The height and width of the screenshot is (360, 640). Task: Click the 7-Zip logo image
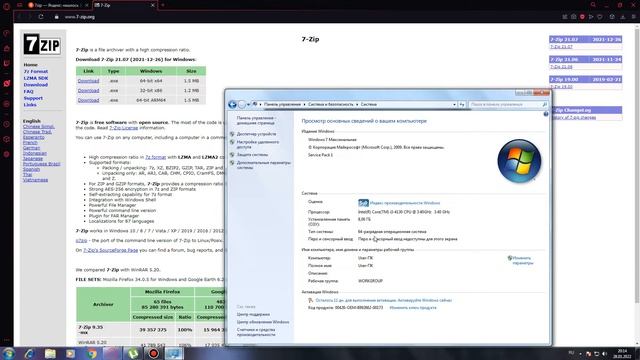tap(42, 44)
